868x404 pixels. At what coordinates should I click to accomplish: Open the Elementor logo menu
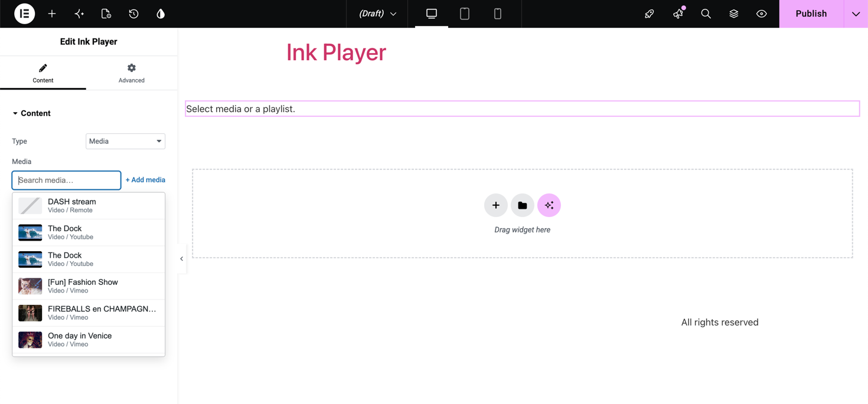(24, 14)
